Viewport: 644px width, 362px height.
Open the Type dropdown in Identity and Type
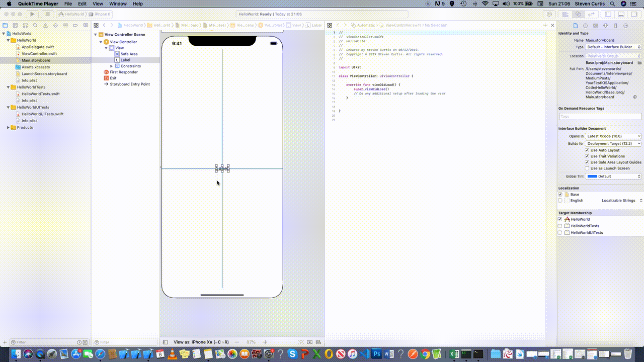point(614,47)
